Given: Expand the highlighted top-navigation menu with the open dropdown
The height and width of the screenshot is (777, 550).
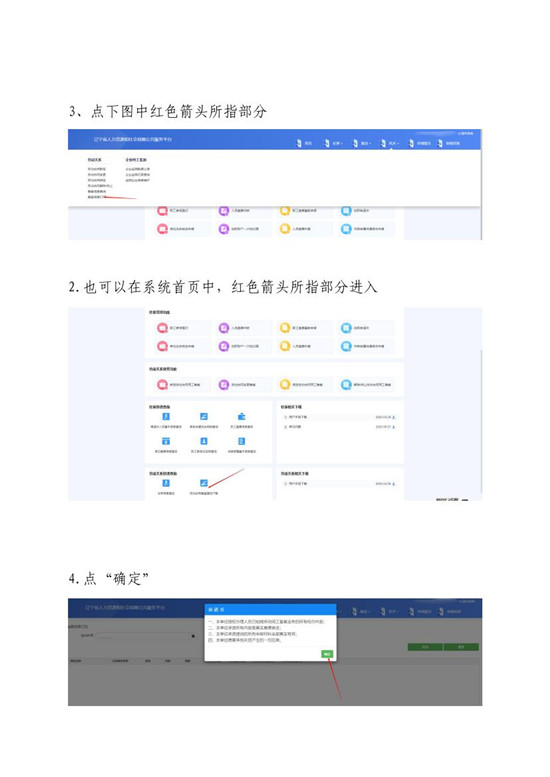Looking at the screenshot, I should pyautogui.click(x=390, y=143).
